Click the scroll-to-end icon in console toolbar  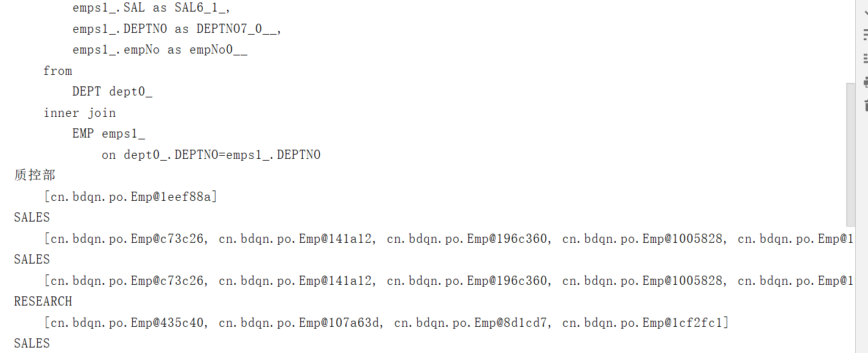tap(865, 59)
